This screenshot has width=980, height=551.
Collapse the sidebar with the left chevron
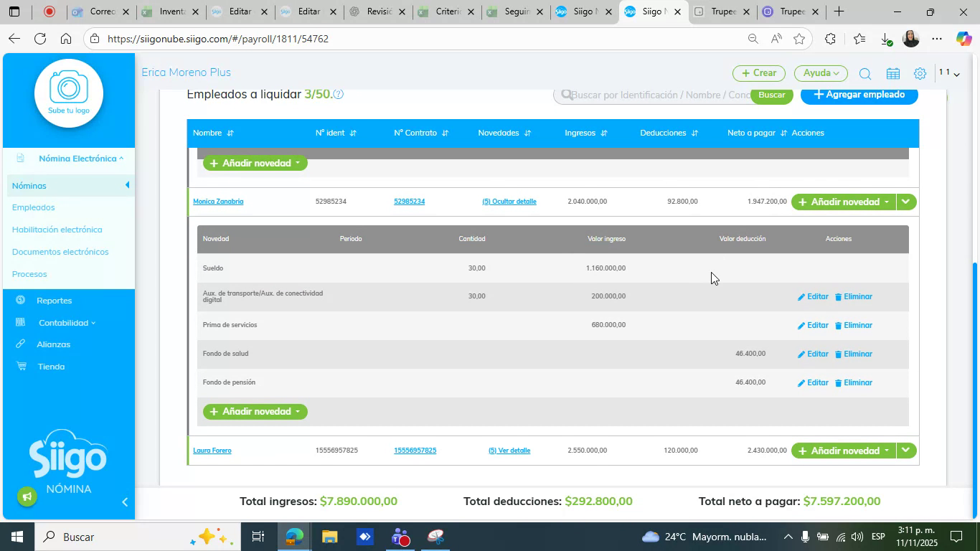pyautogui.click(x=125, y=502)
